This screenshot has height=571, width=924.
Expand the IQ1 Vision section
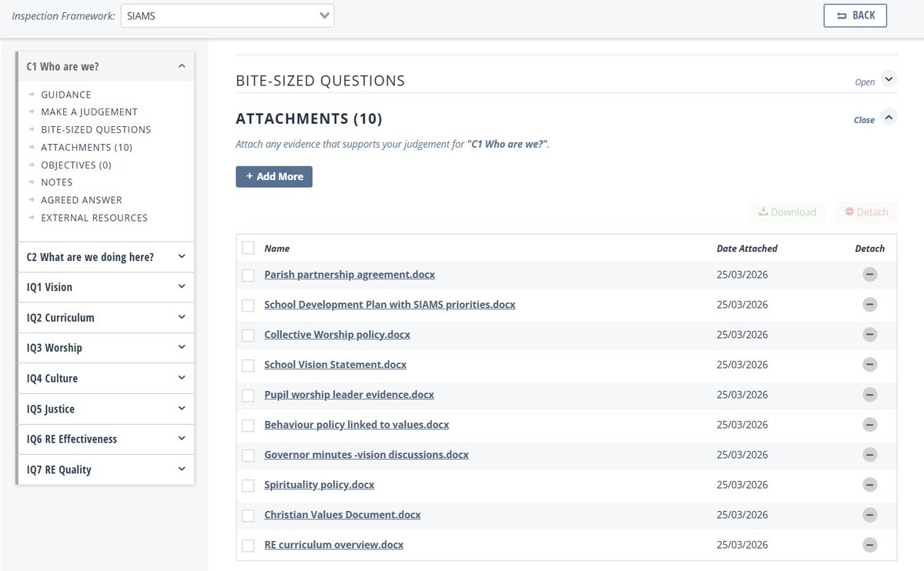click(x=105, y=287)
